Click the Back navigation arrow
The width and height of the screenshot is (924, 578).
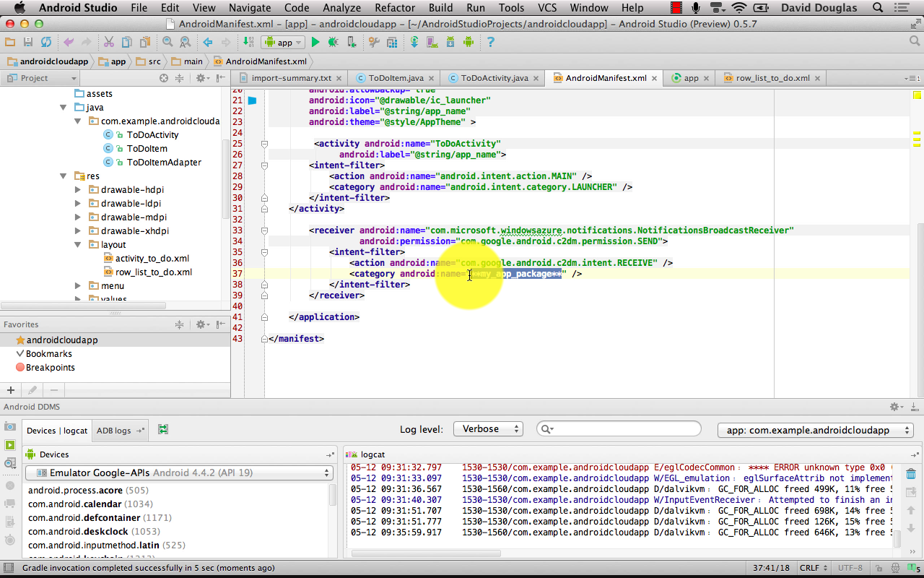[208, 43]
